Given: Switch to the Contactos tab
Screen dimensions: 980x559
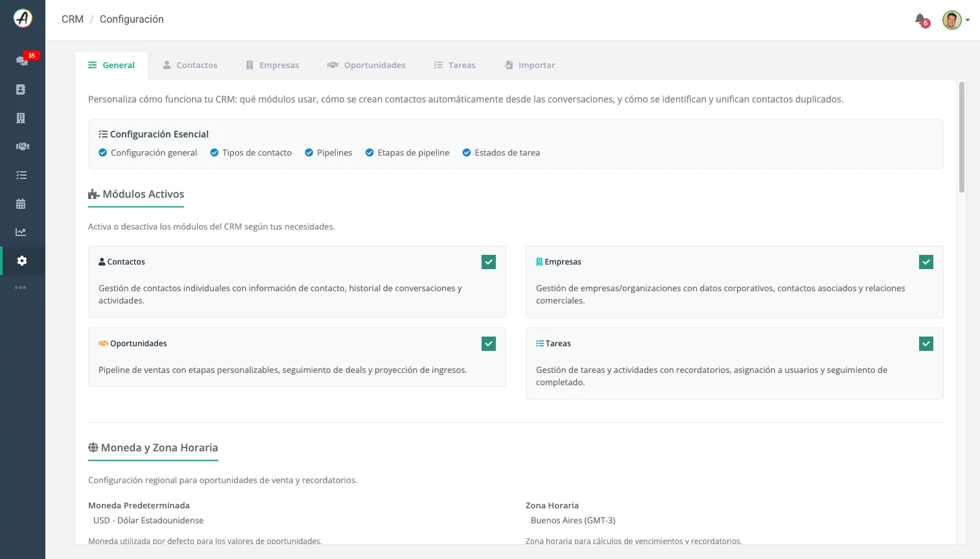Looking at the screenshot, I should (x=190, y=65).
